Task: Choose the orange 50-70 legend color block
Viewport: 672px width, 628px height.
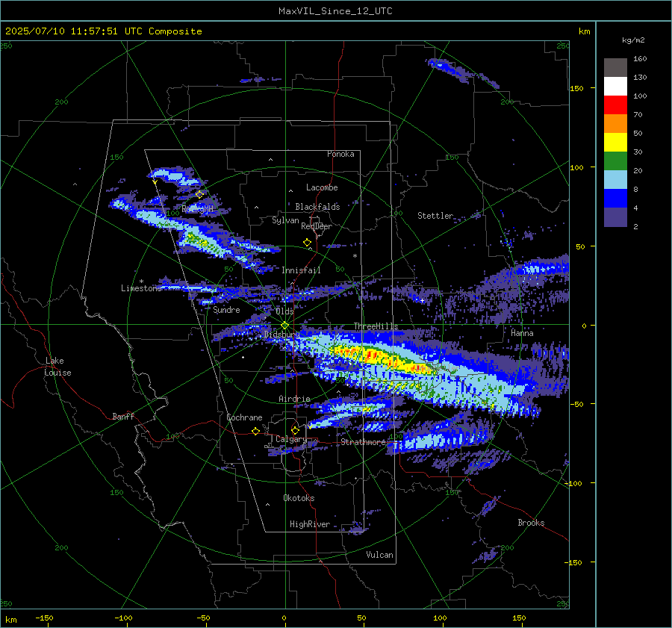Action: 615,124
